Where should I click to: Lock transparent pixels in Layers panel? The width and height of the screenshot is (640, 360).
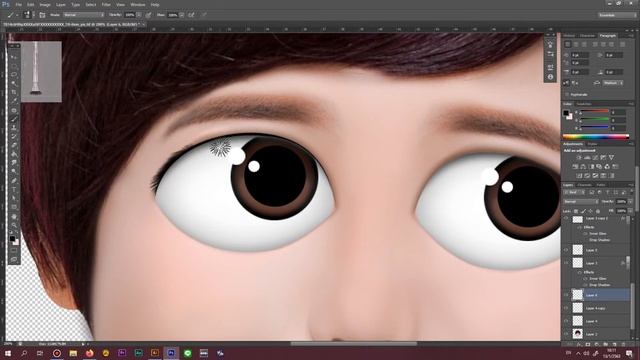point(576,211)
